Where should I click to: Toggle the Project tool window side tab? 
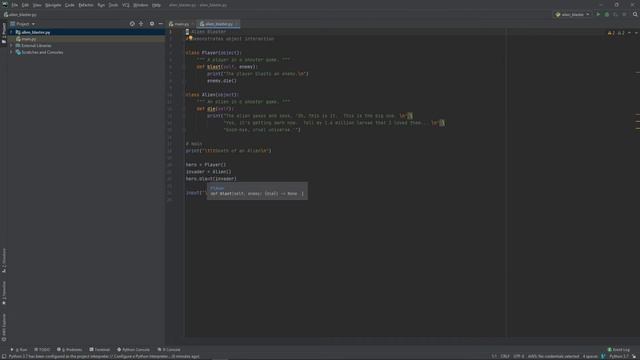click(x=4, y=33)
